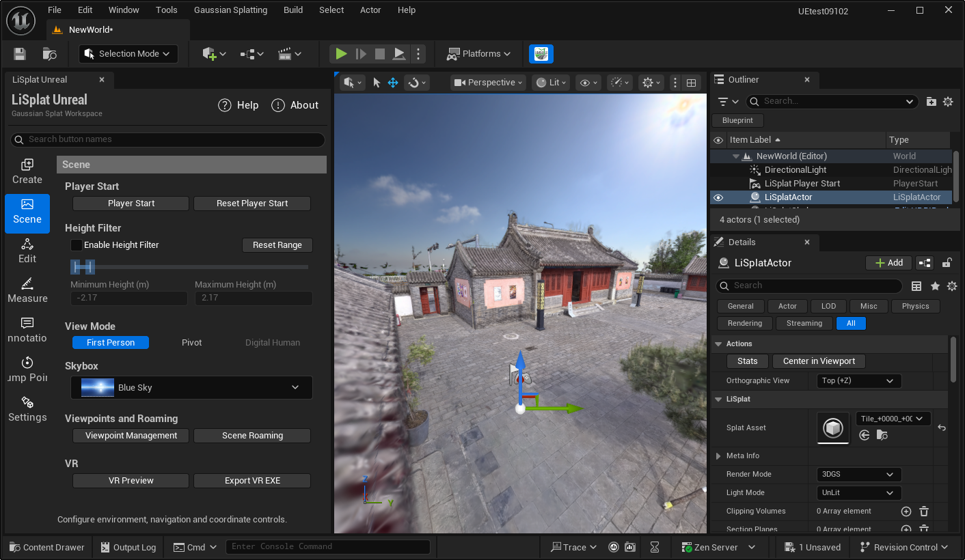Viewport: 965px width, 560px height.
Task: Open the Create section in LiSplat sidebar
Action: (27, 171)
